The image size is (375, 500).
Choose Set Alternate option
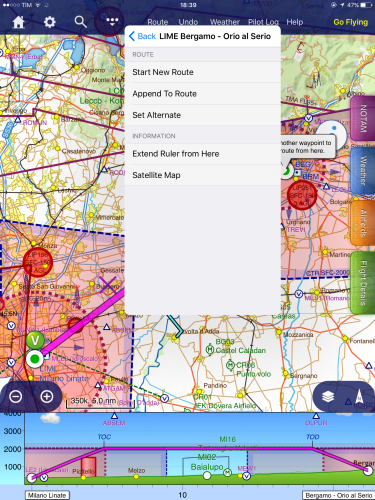point(202,115)
